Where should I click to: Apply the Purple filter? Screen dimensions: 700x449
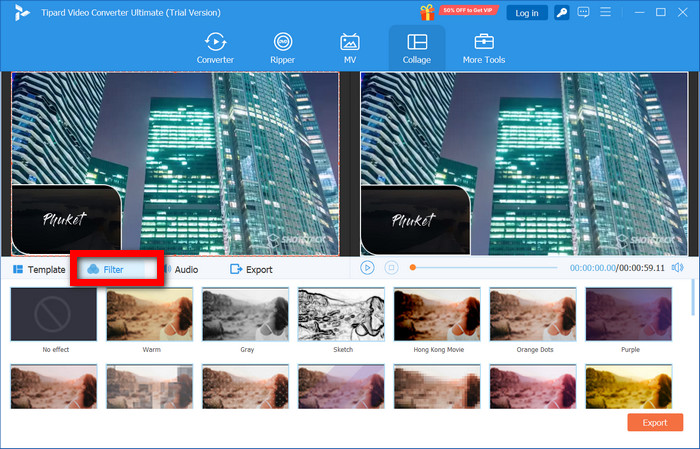pyautogui.click(x=629, y=314)
